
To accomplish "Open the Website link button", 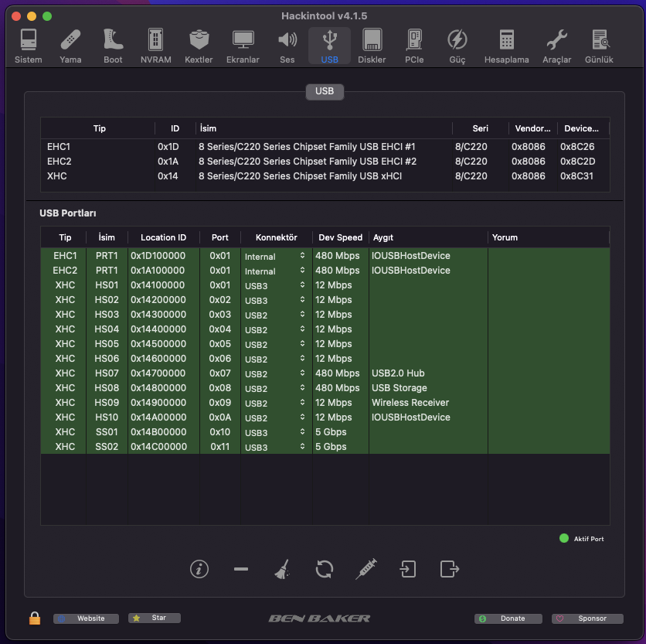I will click(86, 618).
